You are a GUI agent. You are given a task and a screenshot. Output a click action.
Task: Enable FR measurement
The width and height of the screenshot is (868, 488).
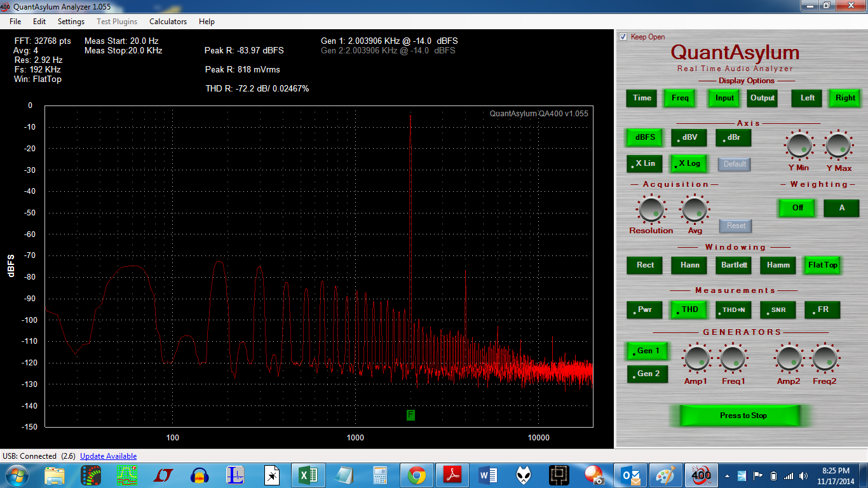click(x=822, y=310)
